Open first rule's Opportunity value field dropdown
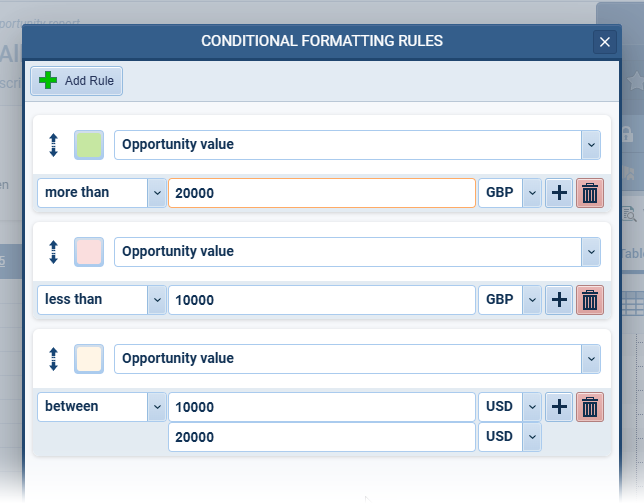644x503 pixels. coord(590,145)
